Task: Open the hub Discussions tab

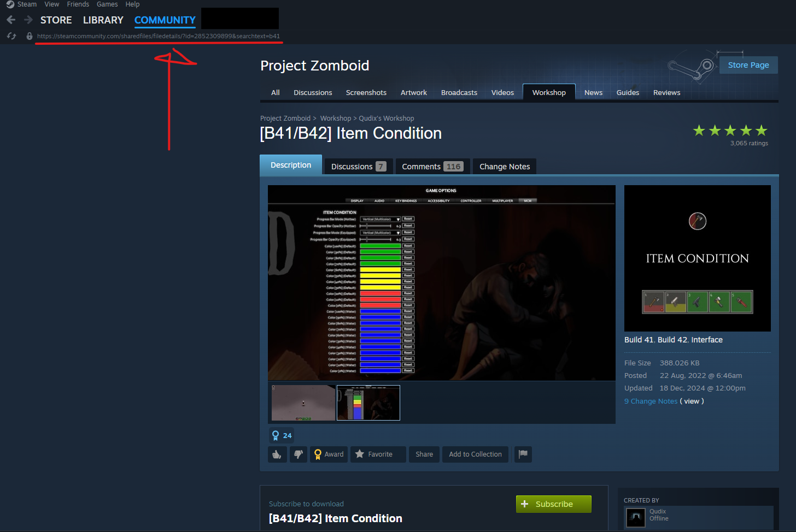Action: (313, 93)
